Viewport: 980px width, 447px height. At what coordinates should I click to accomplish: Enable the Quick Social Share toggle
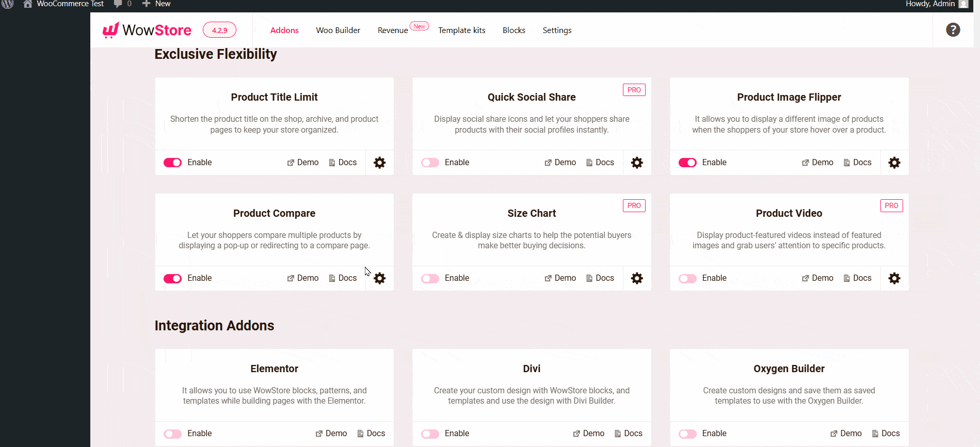point(430,163)
